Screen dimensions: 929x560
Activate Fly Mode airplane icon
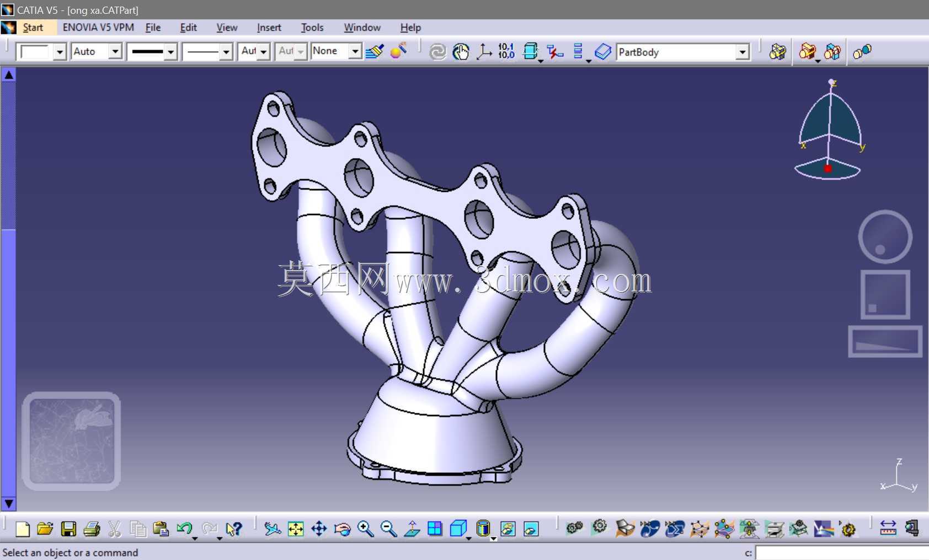click(x=272, y=529)
